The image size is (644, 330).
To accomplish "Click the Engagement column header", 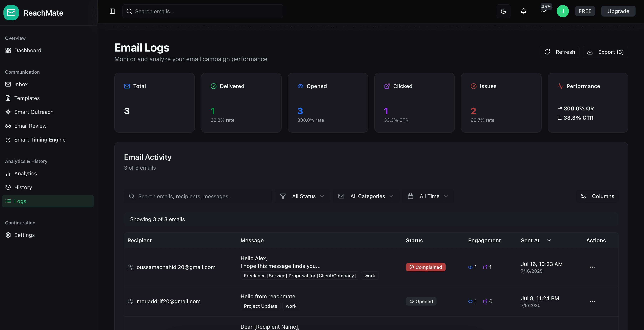I will 484,241.
